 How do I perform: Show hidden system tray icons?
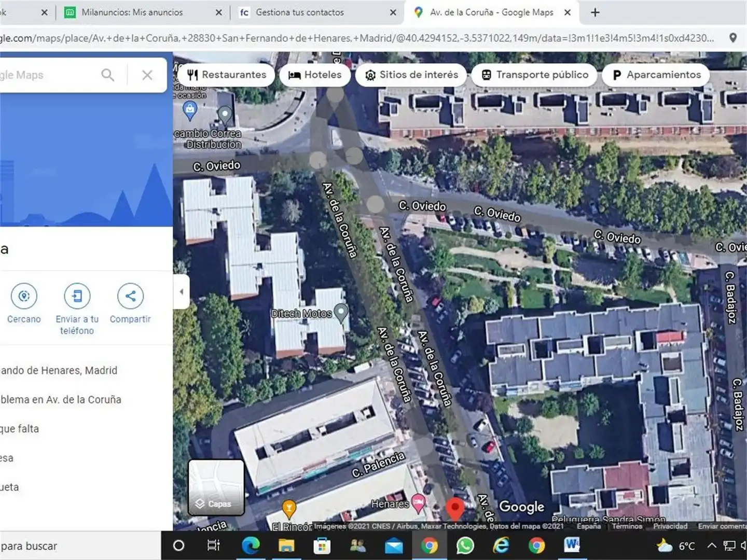point(712,545)
